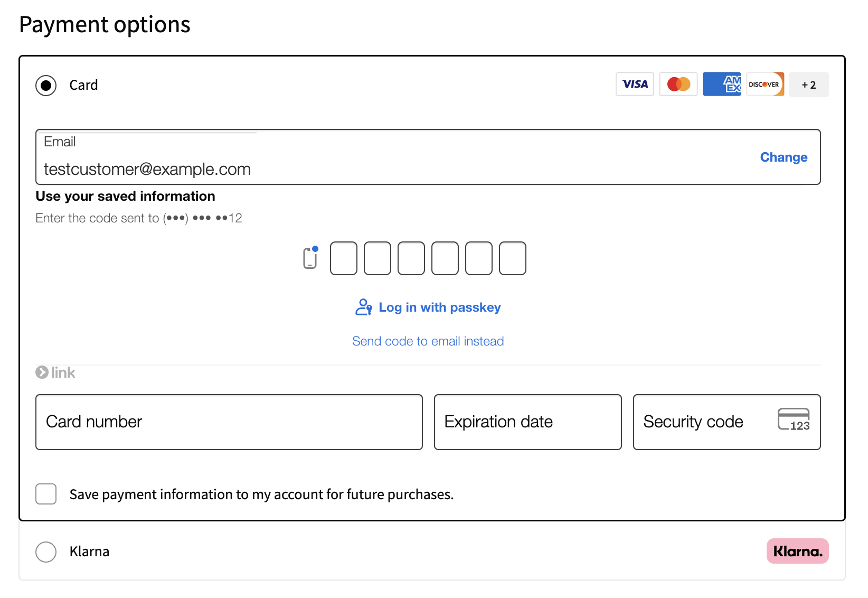The height and width of the screenshot is (598, 868).
Task: Select the Card radio button
Action: 46,85
